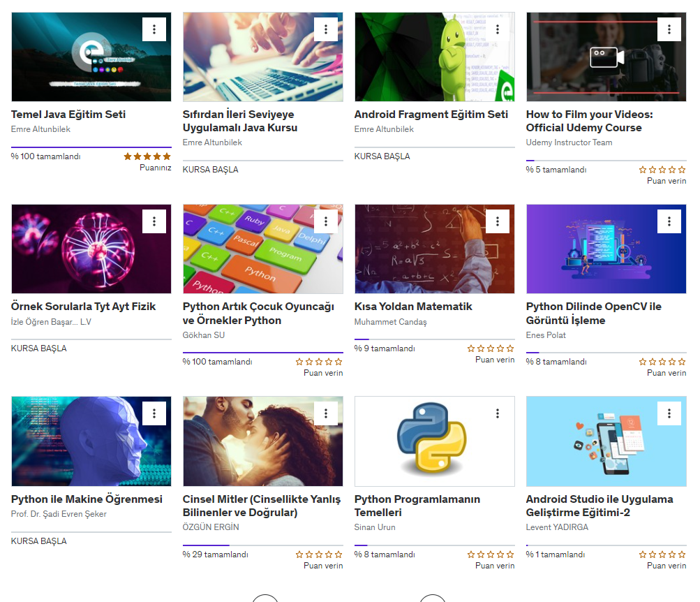Click Puanınız under Temel Java Eğitim Seti
The image size is (700, 602).
(x=156, y=168)
